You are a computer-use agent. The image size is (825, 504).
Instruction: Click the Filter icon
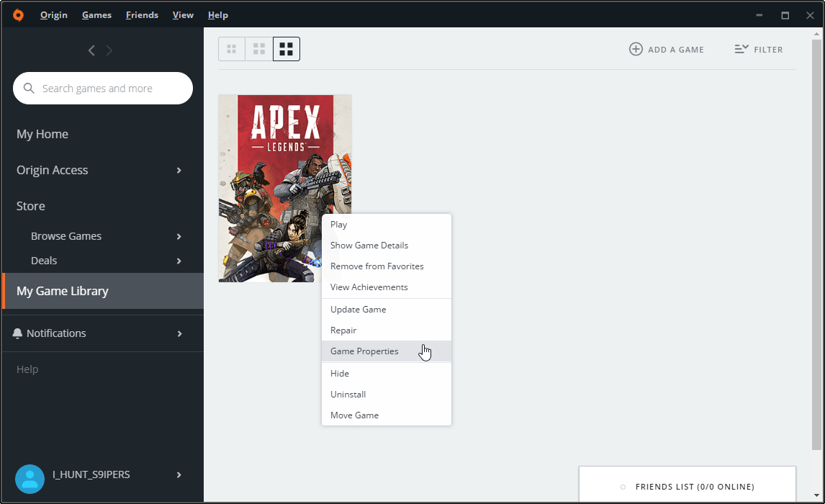(742, 49)
